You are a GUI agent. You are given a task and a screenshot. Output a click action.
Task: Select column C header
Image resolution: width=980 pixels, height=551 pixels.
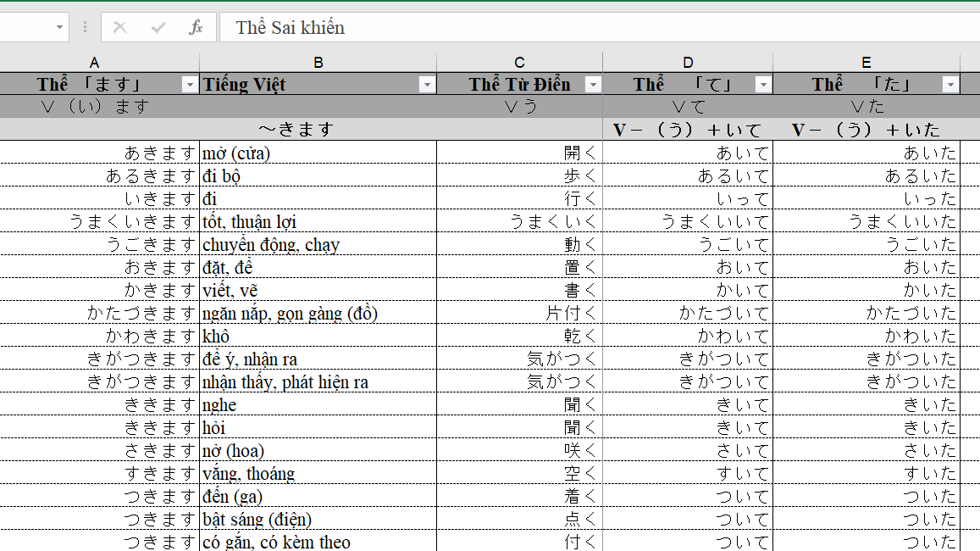[x=519, y=62]
